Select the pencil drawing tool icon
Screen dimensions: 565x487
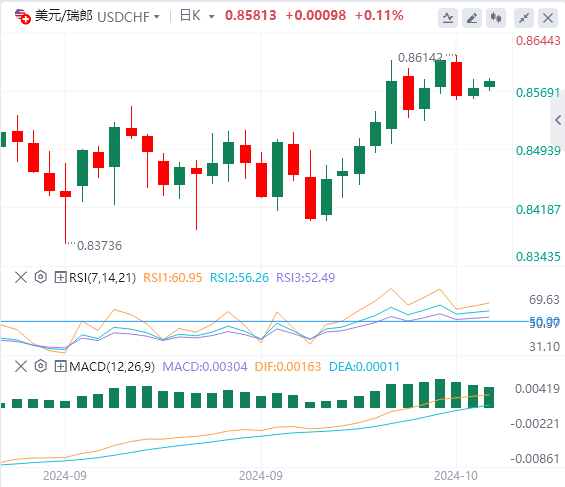pos(472,18)
